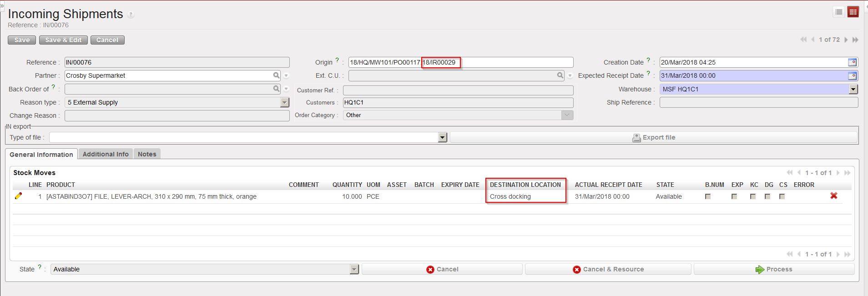Screen dimensions: 868x296
Task: Click into the Ship Reference field
Action: 758,103
